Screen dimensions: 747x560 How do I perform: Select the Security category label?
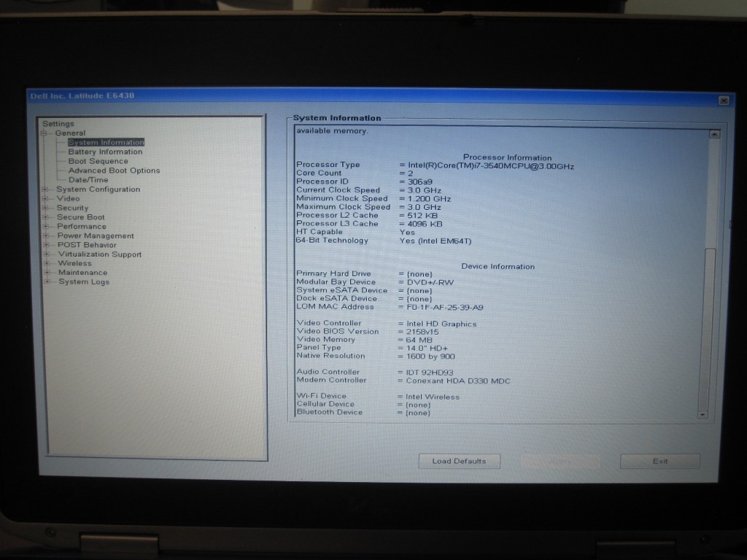pos(72,208)
